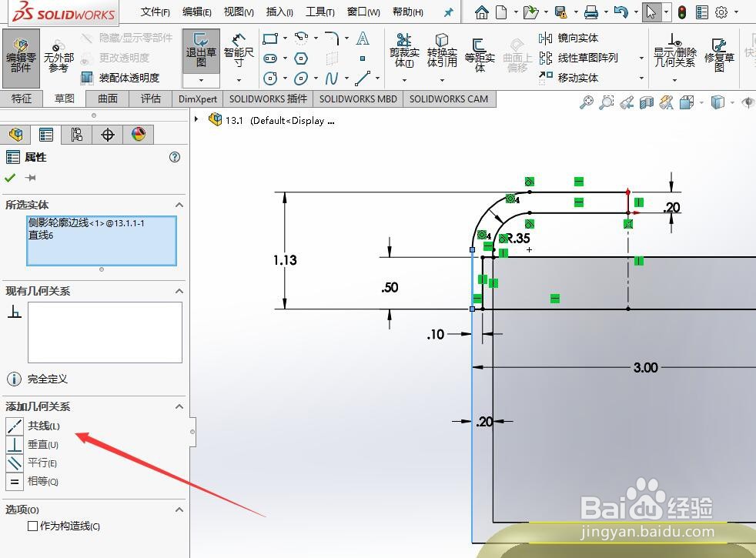Add the 共线(L) collinear relation

tap(34, 426)
